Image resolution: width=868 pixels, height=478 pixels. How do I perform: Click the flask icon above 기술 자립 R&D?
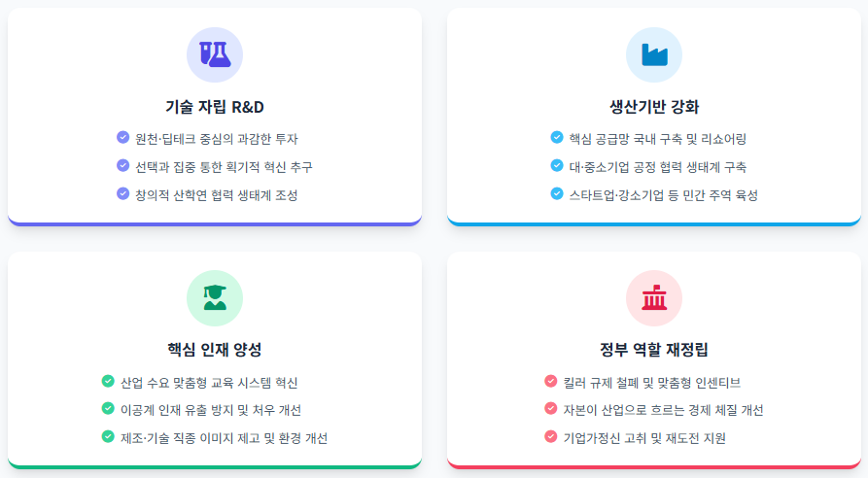[x=215, y=54]
